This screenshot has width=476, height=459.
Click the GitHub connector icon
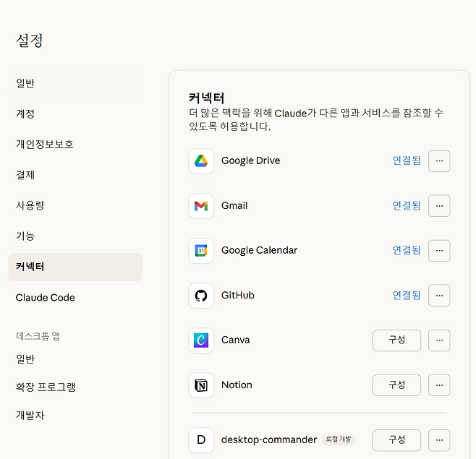click(x=201, y=296)
